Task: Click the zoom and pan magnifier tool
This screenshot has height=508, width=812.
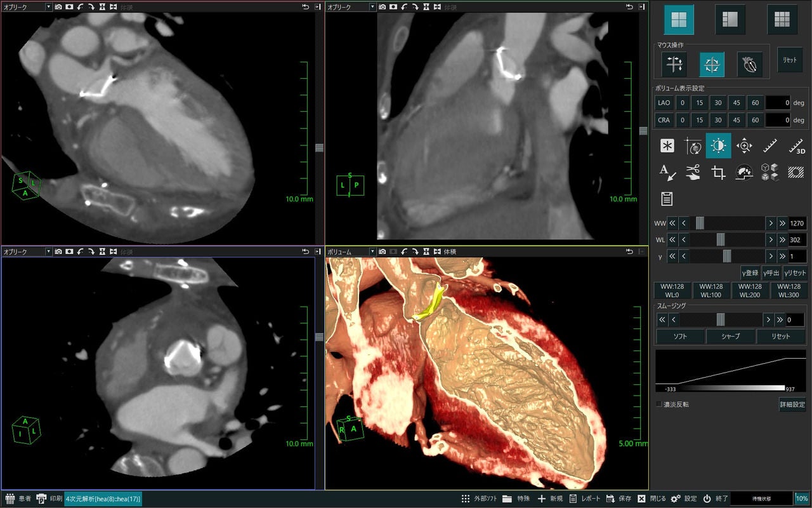Action: tap(744, 146)
